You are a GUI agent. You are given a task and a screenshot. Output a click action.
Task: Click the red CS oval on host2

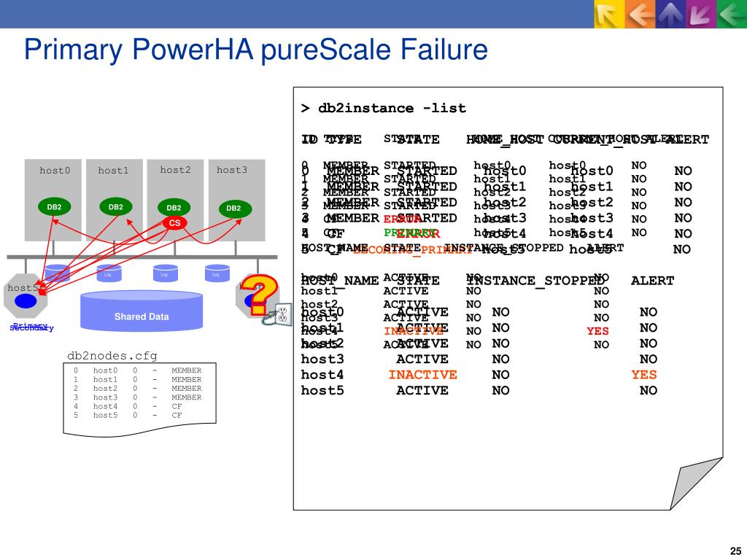tap(175, 223)
